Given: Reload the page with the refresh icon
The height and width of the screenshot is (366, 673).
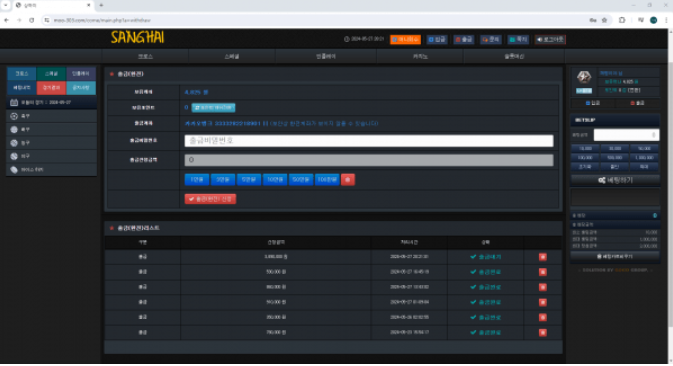Looking at the screenshot, I should (31, 20).
